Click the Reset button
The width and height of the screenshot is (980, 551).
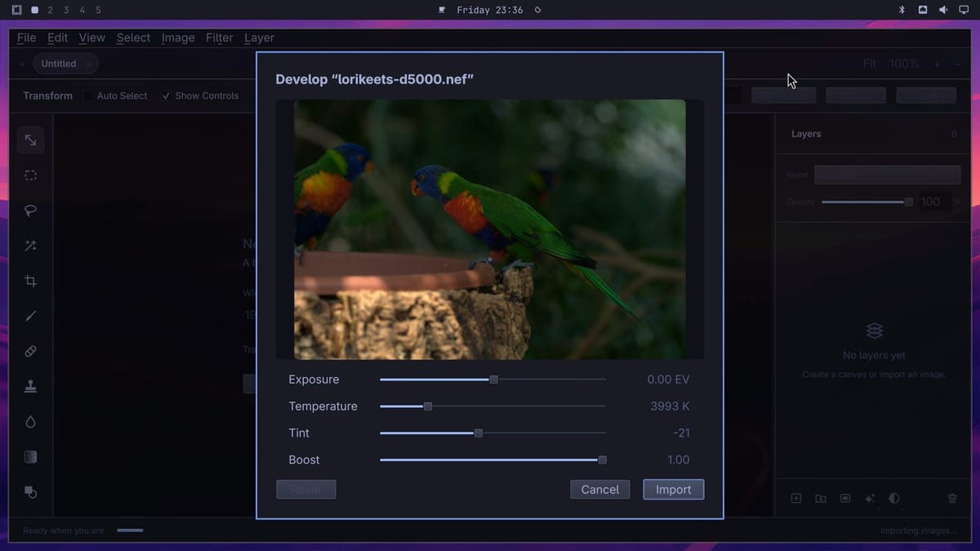tap(306, 490)
